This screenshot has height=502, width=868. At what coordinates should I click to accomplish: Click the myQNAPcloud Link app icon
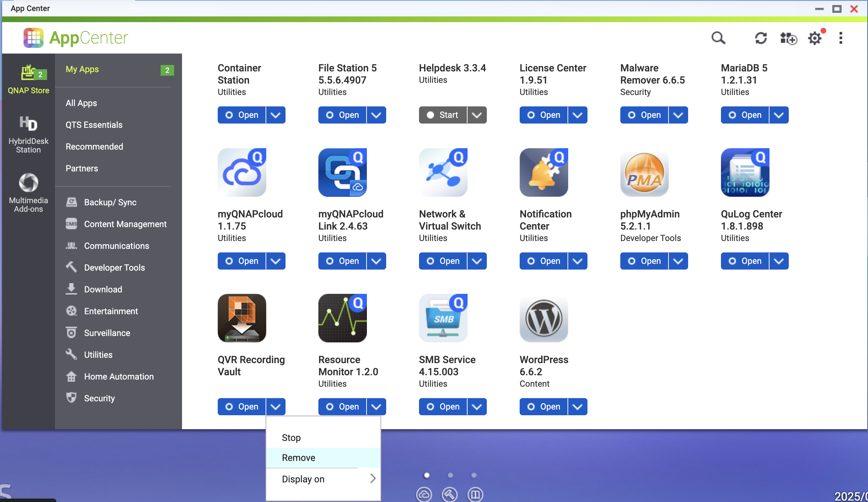(343, 172)
